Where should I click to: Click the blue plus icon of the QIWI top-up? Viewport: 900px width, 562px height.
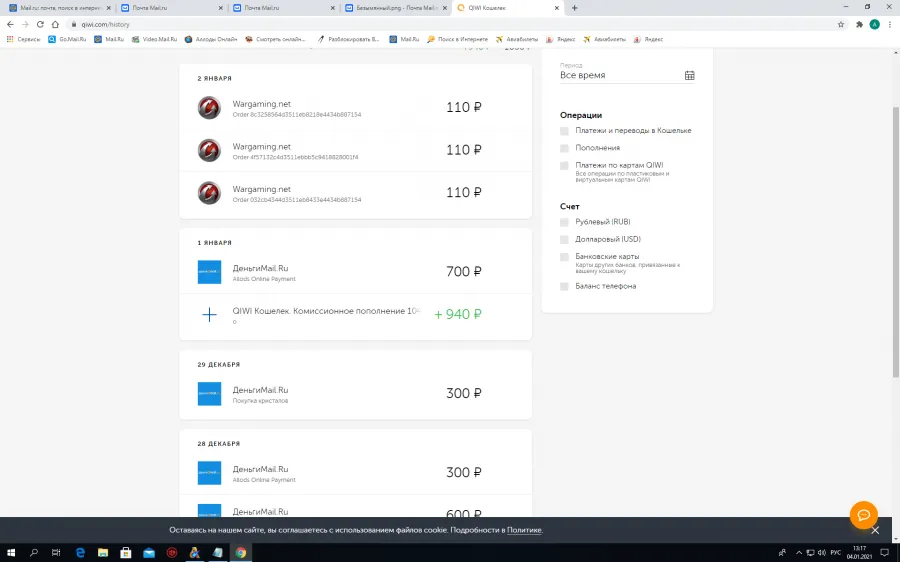(x=210, y=315)
